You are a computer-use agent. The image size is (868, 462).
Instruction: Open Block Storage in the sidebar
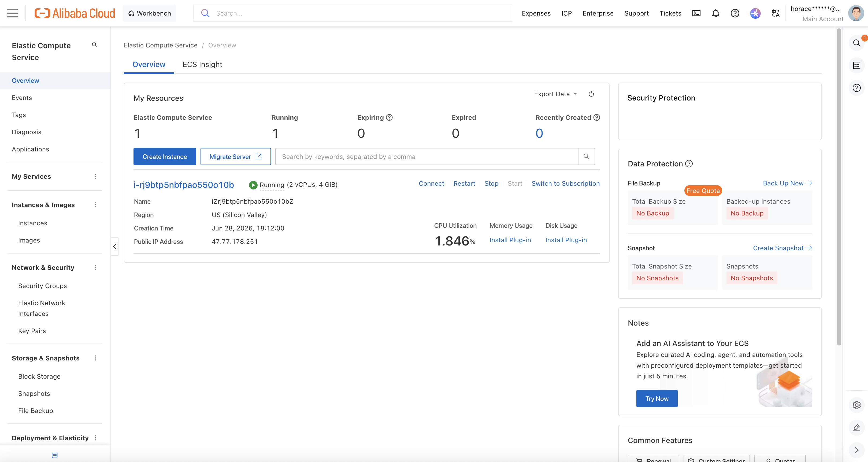point(39,377)
